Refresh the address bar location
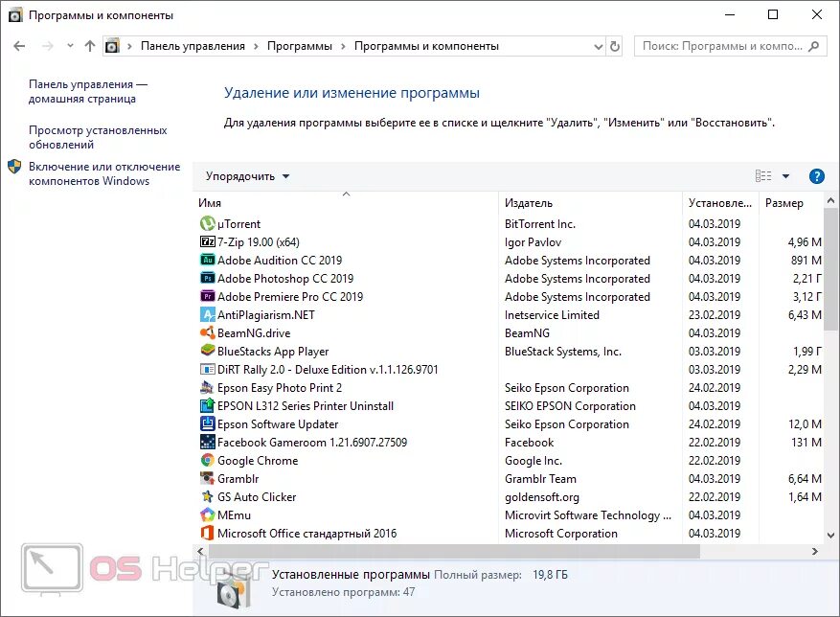840x617 pixels. pos(615,46)
